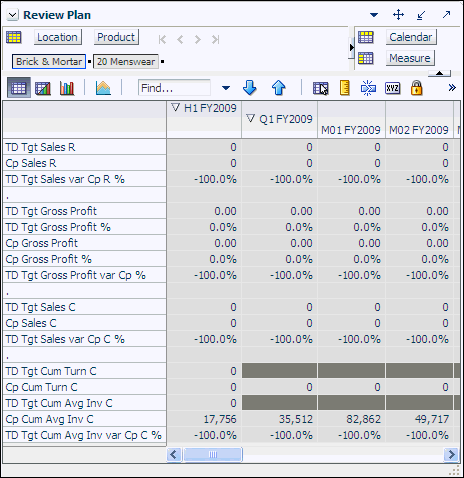Switch to grid view mode
The image size is (464, 478).
18,88
